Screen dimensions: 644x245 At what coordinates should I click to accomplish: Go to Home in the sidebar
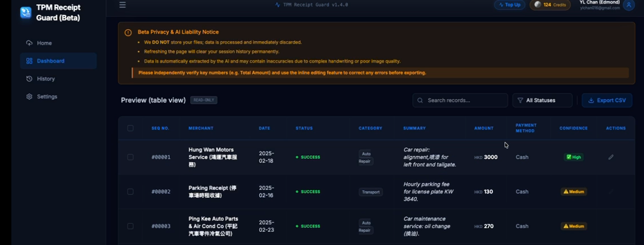point(44,43)
